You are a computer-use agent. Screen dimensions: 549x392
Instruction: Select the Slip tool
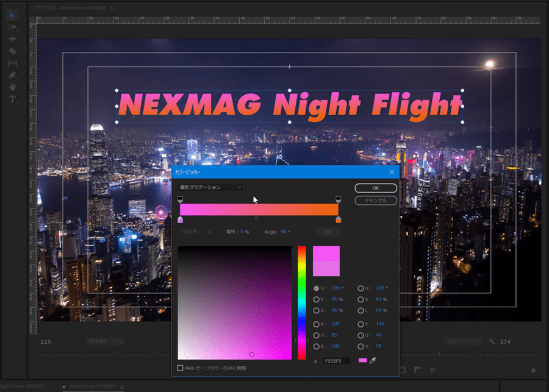(x=12, y=63)
